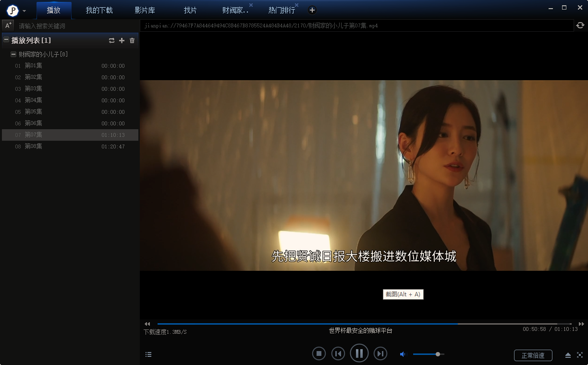Click duration 01:20:47 of episode 08

tap(113, 146)
